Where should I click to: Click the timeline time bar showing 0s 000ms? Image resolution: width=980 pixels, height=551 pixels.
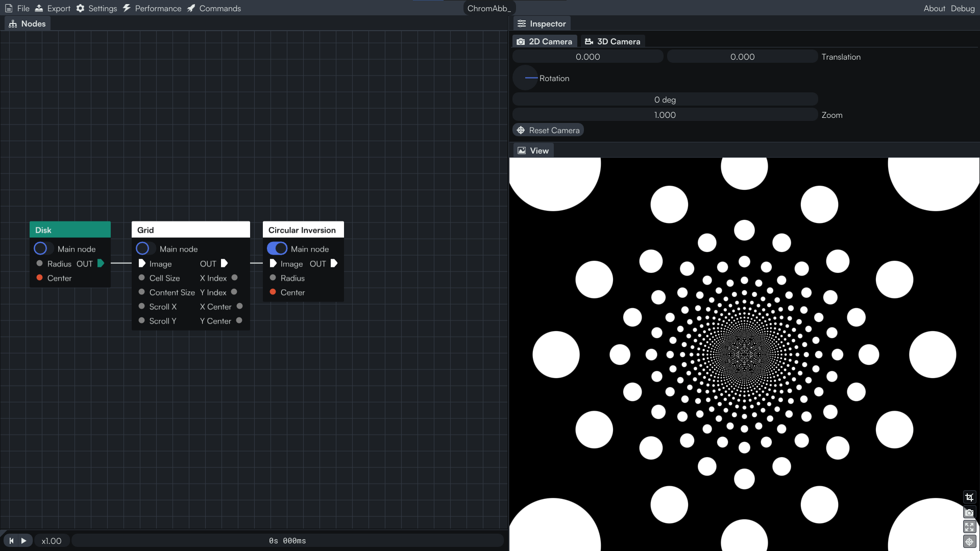(x=287, y=541)
